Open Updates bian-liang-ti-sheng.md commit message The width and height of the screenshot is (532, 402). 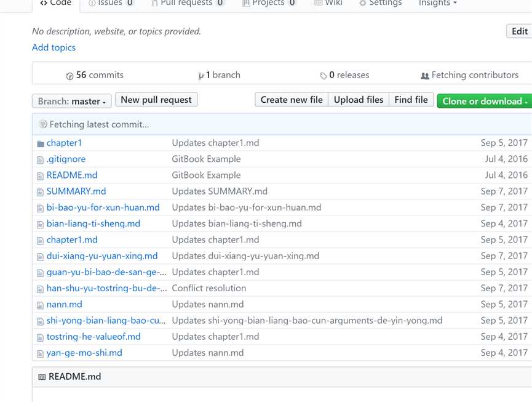point(237,223)
